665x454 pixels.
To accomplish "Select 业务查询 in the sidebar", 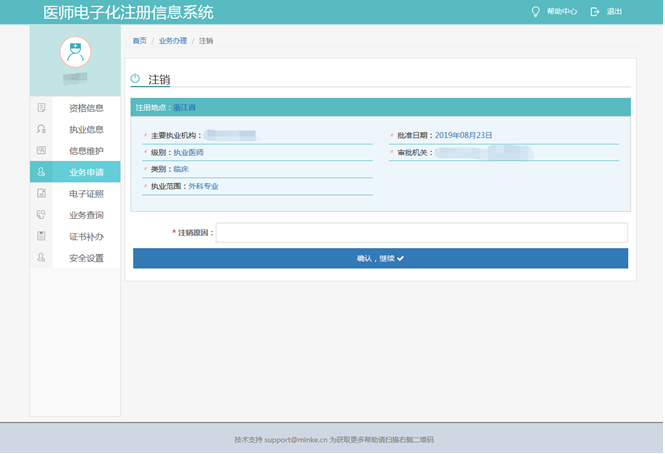I will click(x=86, y=215).
